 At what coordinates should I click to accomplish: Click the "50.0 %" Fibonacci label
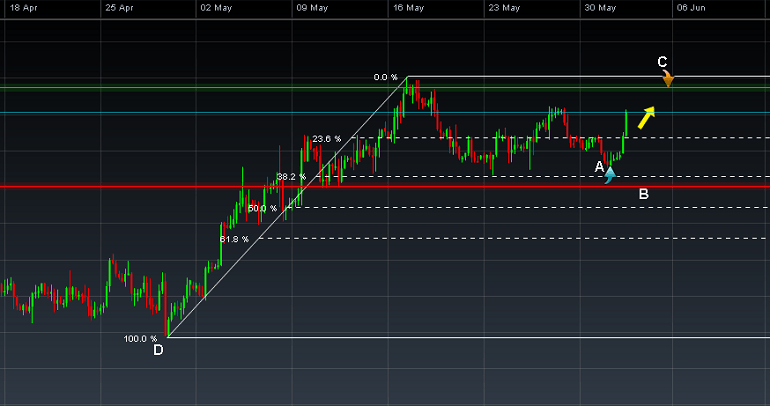click(262, 208)
